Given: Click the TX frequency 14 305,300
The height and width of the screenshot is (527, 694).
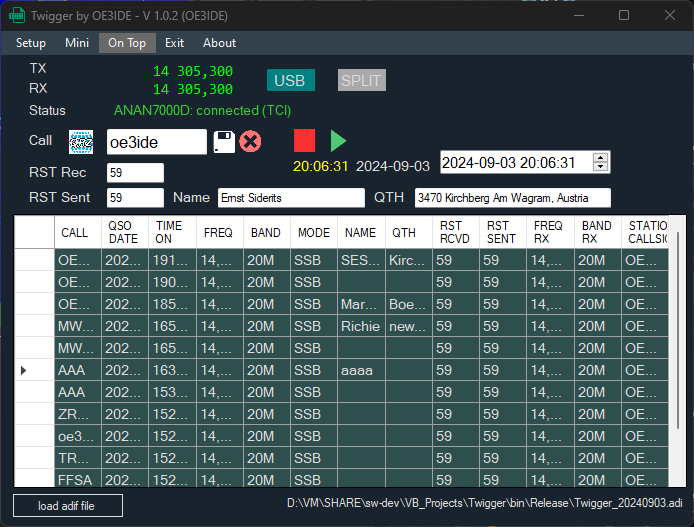Looking at the screenshot, I should 193,71.
